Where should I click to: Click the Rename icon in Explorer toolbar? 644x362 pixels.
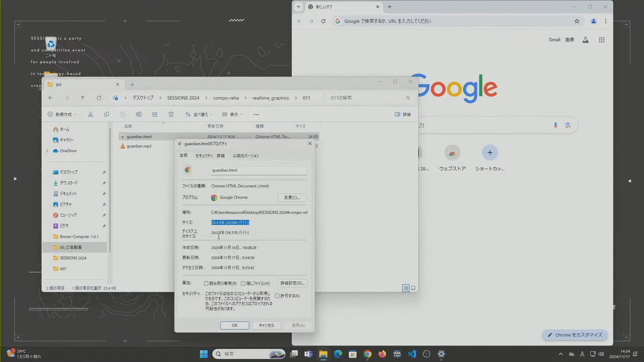(x=139, y=115)
